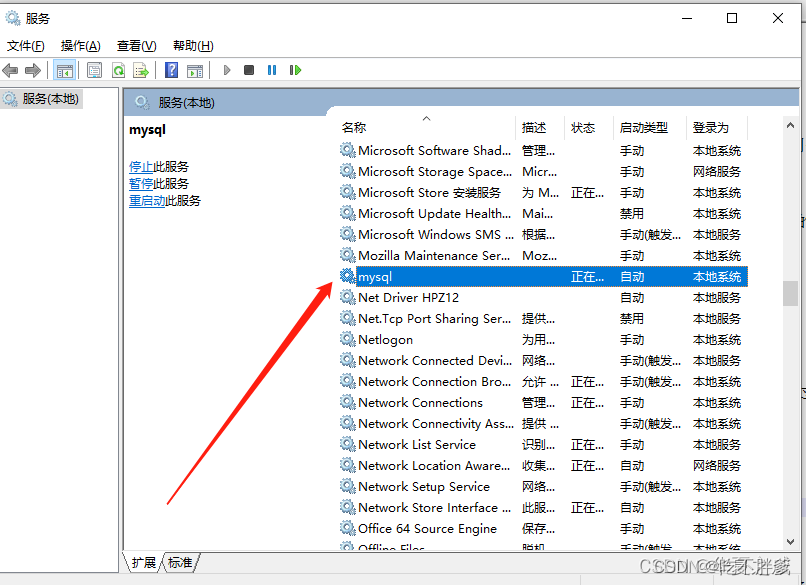Click the 重启动 service link
Screen dimensions: 806x585
click(147, 200)
